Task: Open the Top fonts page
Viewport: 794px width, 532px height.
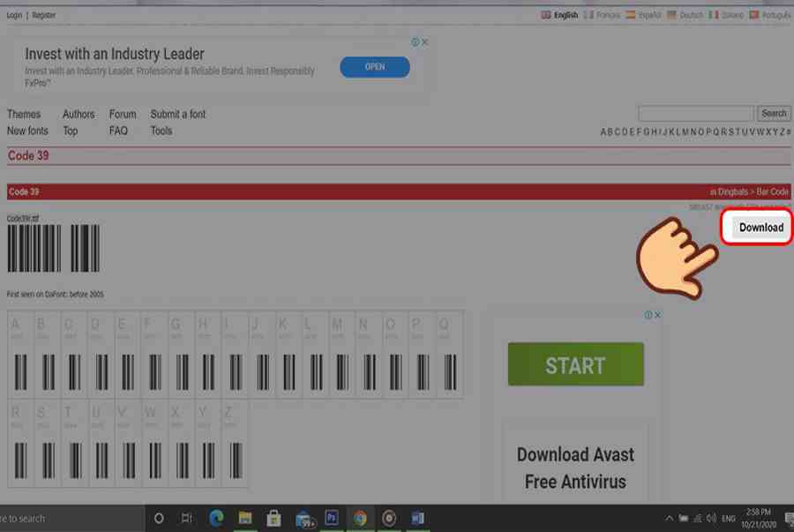Action: click(x=71, y=131)
